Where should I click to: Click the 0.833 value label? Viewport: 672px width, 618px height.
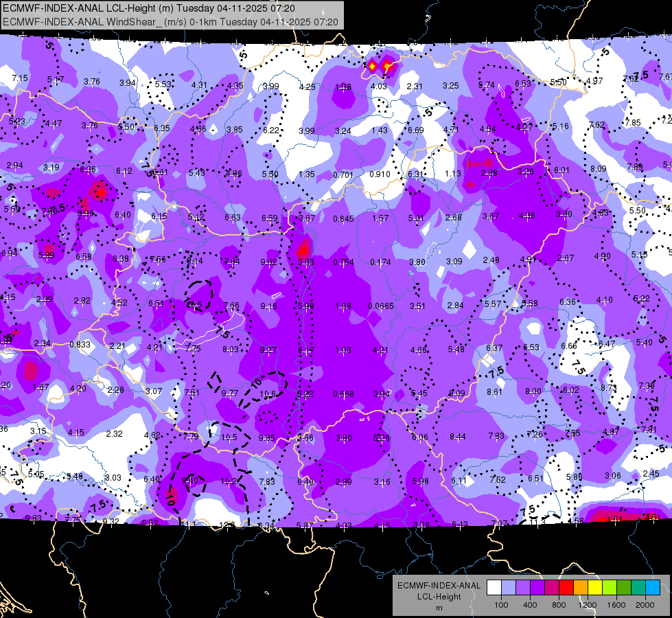coord(80,345)
